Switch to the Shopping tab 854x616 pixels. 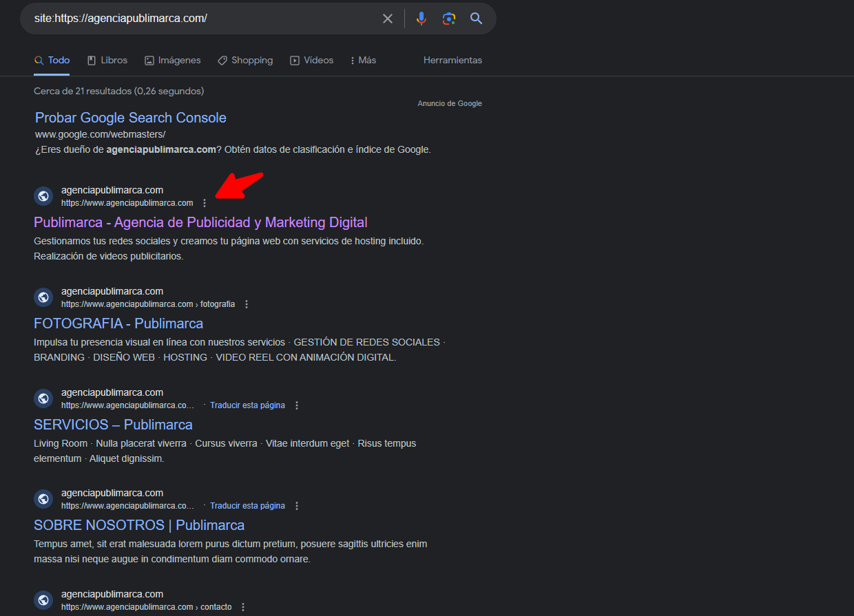click(x=245, y=61)
